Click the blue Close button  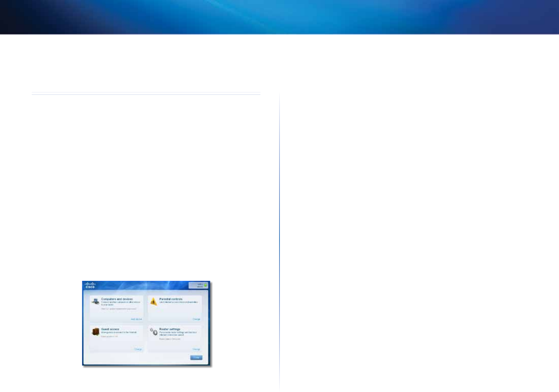(196, 358)
